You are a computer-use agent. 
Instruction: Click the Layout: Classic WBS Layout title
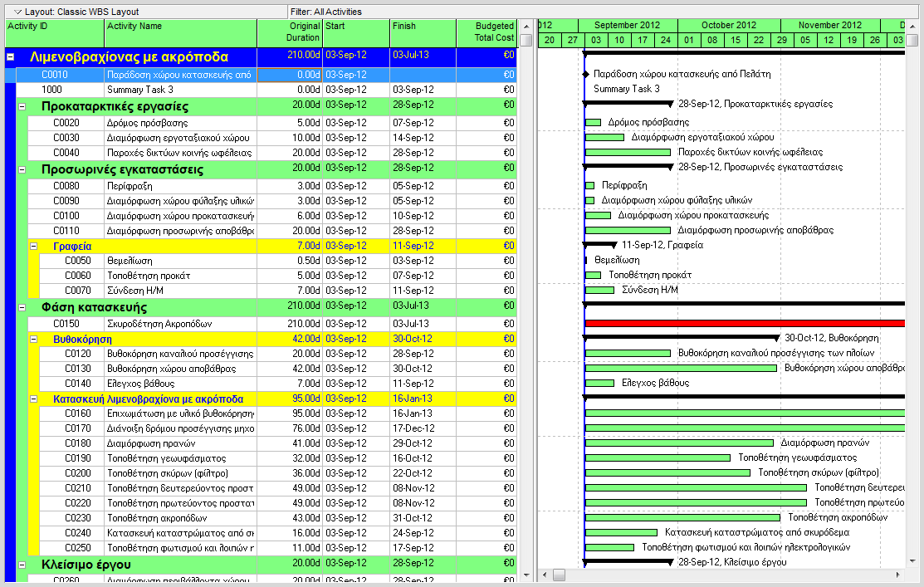click(x=82, y=12)
